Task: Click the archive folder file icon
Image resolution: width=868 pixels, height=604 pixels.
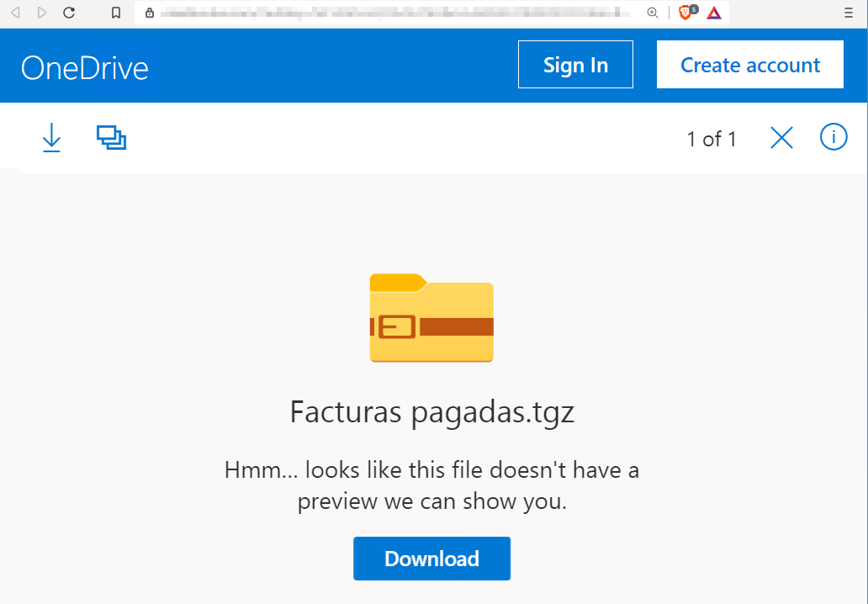Action: point(431,318)
